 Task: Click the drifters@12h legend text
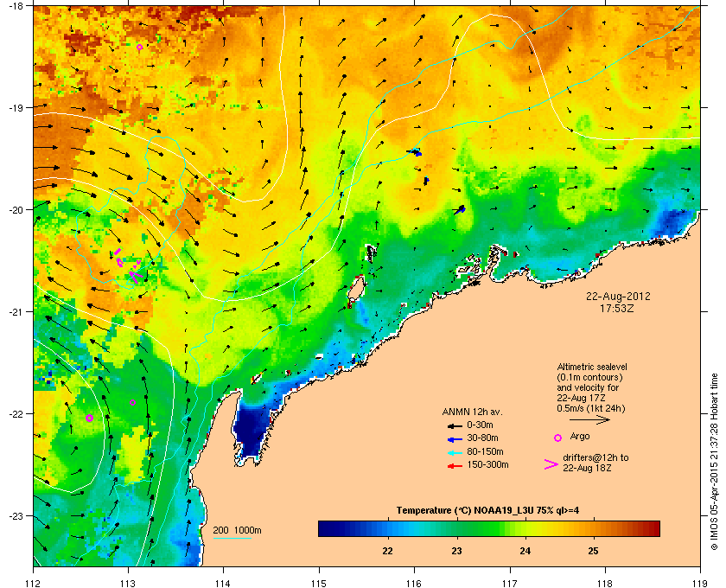click(595, 463)
